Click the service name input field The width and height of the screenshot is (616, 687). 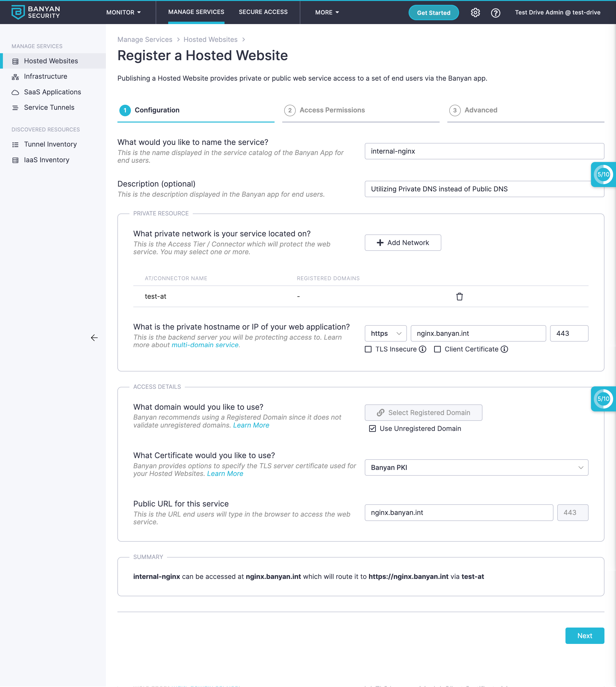(484, 151)
